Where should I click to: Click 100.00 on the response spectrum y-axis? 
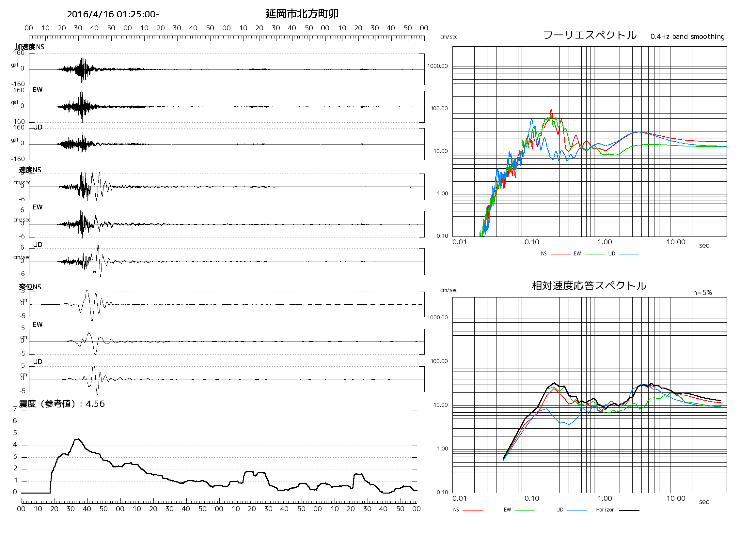point(439,361)
